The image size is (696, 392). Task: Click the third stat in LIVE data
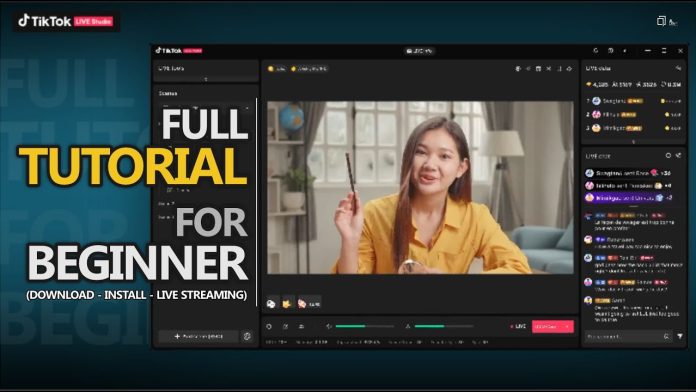[x=646, y=84]
